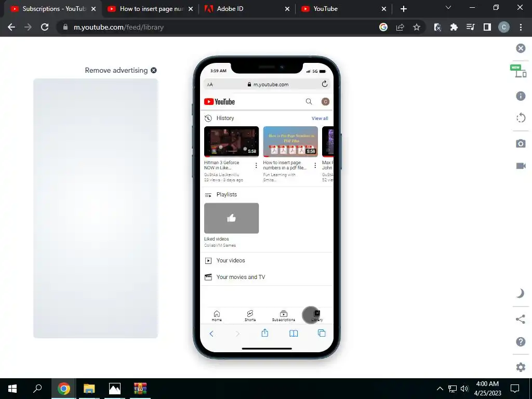This screenshot has width=532, height=399.
Task: Click View all history link
Action: pos(320,118)
